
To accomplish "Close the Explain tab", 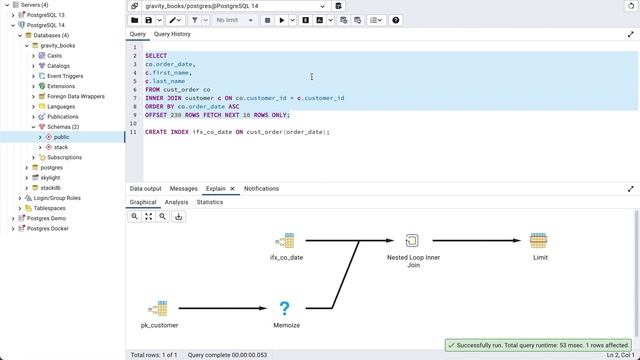I will click(x=232, y=189).
